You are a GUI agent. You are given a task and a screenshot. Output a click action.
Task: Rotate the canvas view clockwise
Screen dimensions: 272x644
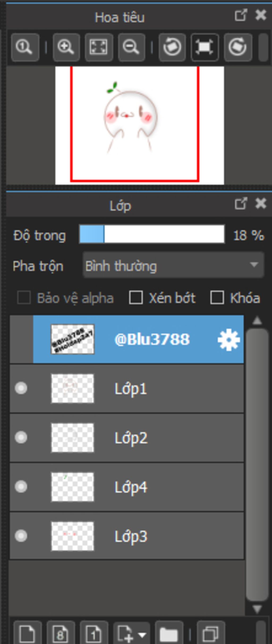(x=238, y=47)
